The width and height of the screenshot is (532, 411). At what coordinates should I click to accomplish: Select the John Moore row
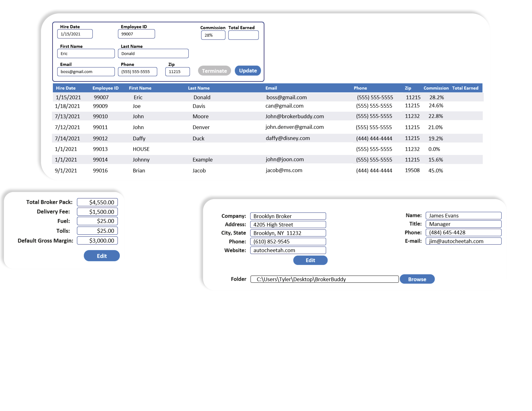(267, 116)
